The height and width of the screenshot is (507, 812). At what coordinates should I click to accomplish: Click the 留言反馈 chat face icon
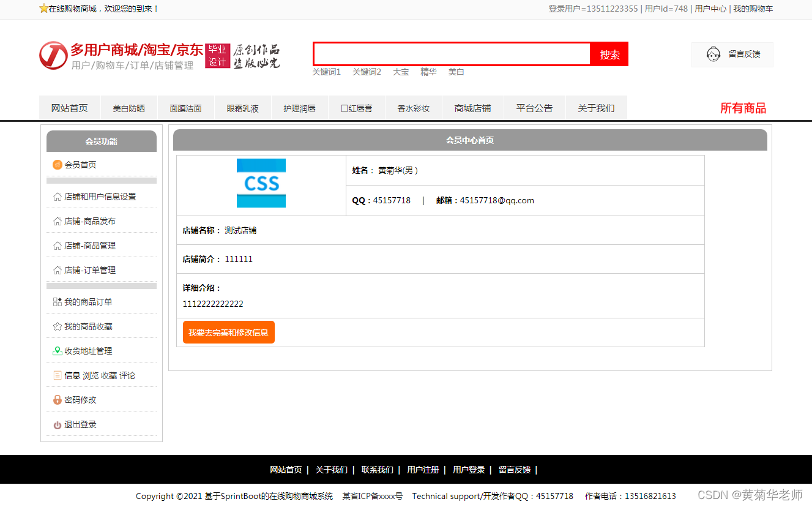click(713, 54)
